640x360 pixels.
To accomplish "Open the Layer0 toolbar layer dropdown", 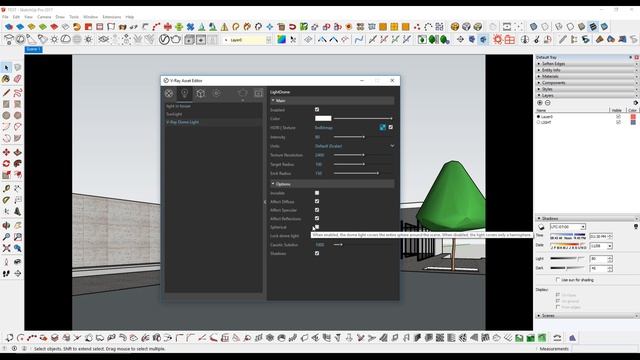I will pos(268,40).
